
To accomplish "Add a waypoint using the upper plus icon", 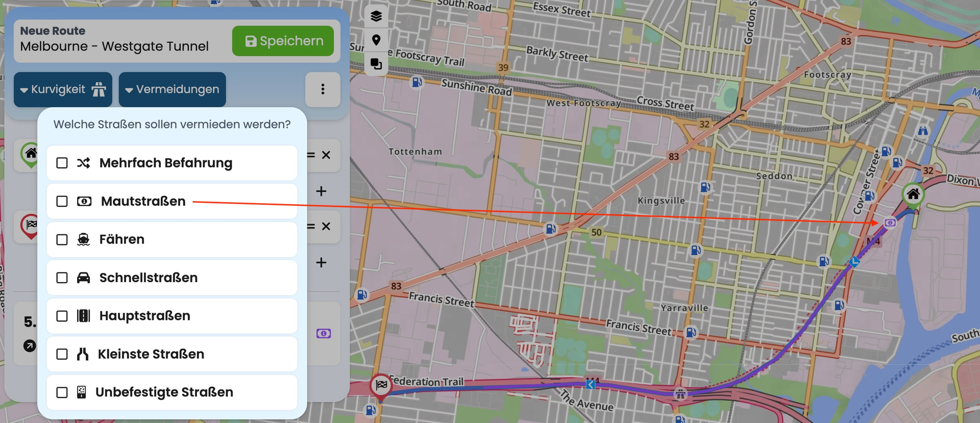I will (321, 191).
